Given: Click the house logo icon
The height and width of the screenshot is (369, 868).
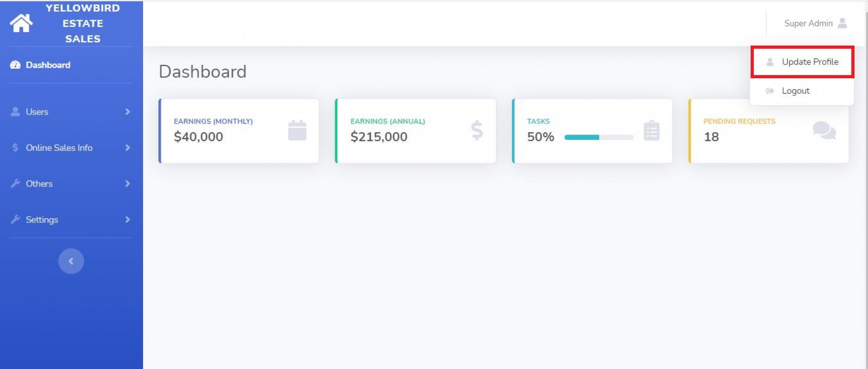Looking at the screenshot, I should [21, 23].
